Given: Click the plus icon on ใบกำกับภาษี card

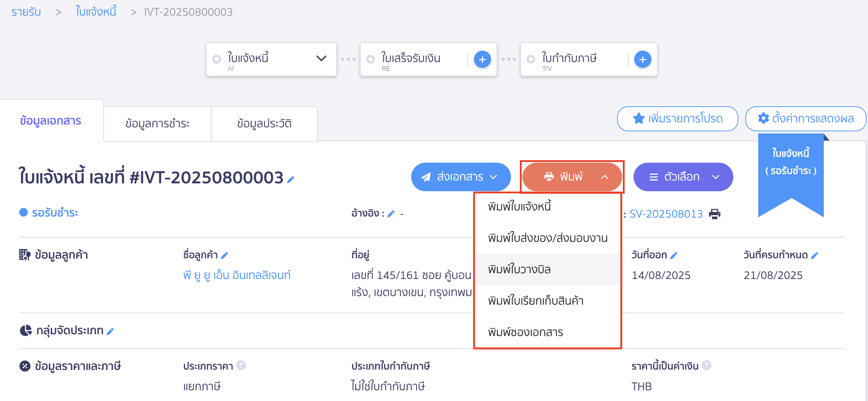Looking at the screenshot, I should [642, 59].
